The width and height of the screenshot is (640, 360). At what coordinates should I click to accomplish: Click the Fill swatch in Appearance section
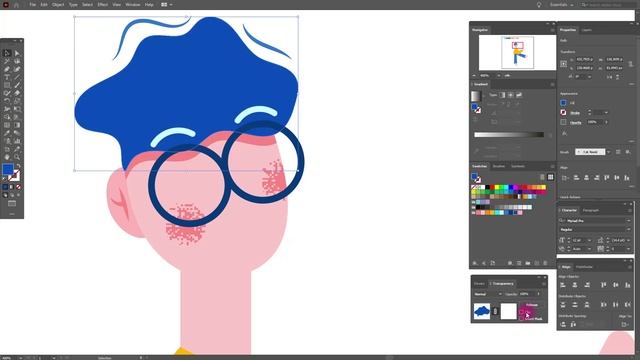point(563,103)
